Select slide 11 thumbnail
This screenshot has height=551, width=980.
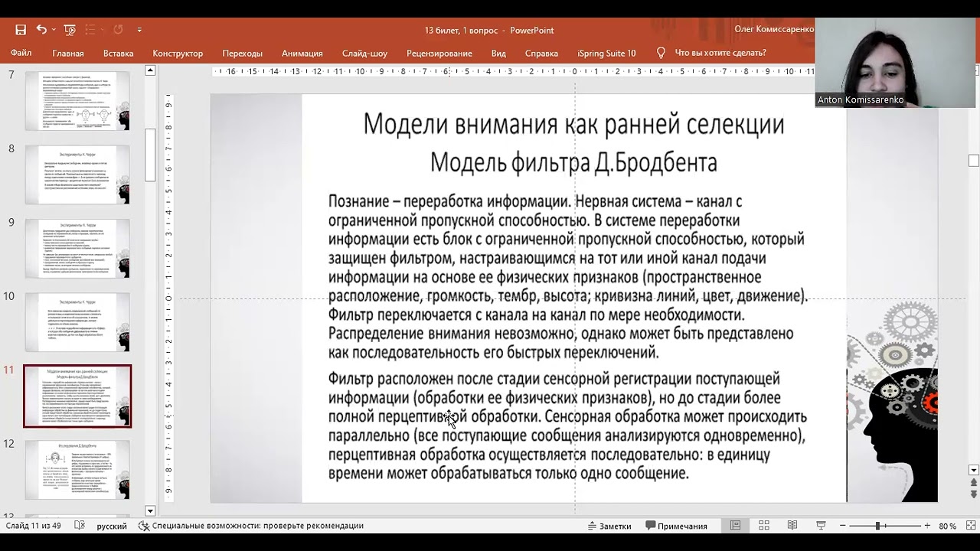(77, 396)
